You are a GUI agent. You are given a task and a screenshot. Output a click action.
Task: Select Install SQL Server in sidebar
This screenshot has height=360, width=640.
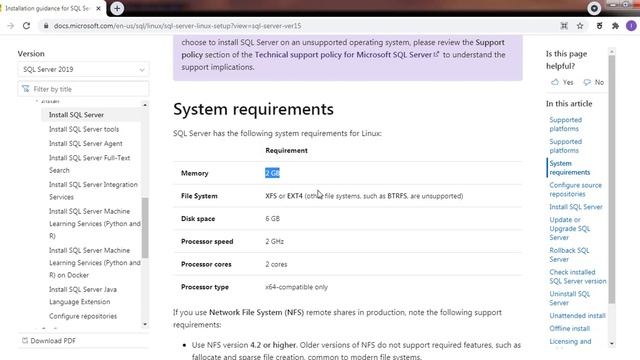[x=76, y=115]
